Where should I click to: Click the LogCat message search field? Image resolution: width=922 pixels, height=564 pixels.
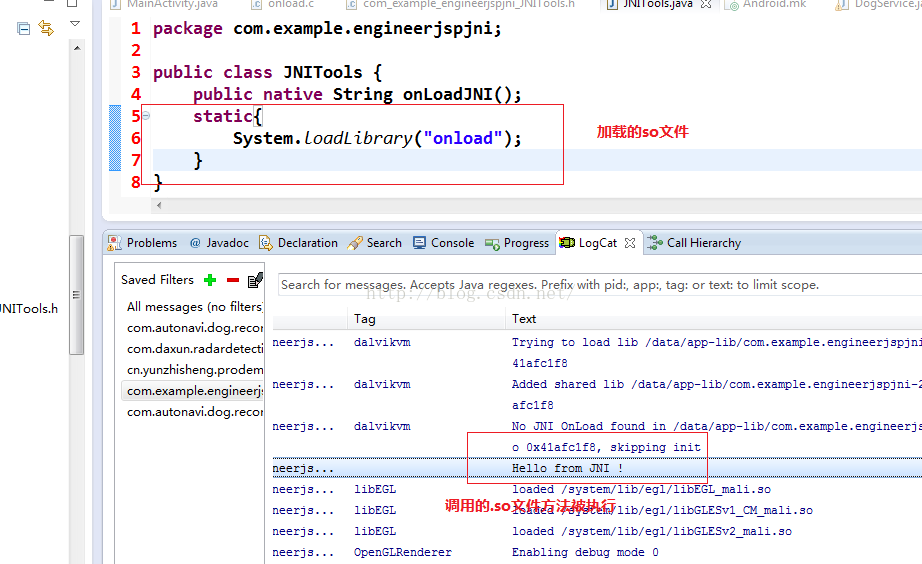[598, 285]
